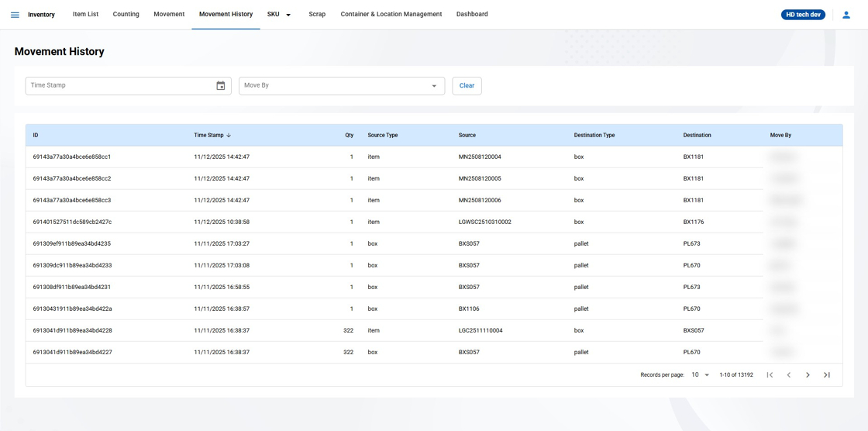Jump to the first page of records
Viewport: 868px width, 431px height.
click(770, 375)
